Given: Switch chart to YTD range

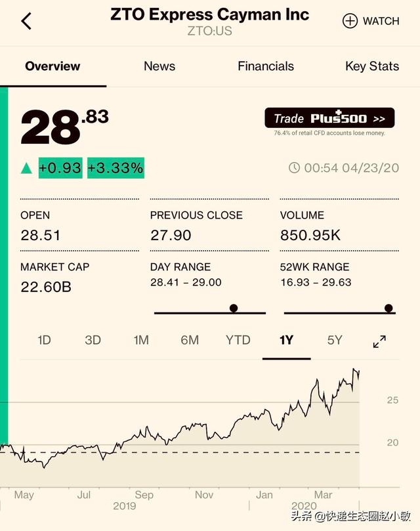Looking at the screenshot, I should (238, 340).
